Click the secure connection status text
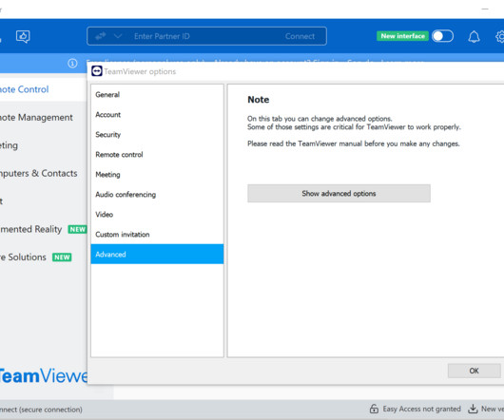504x420 pixels. (x=41, y=410)
